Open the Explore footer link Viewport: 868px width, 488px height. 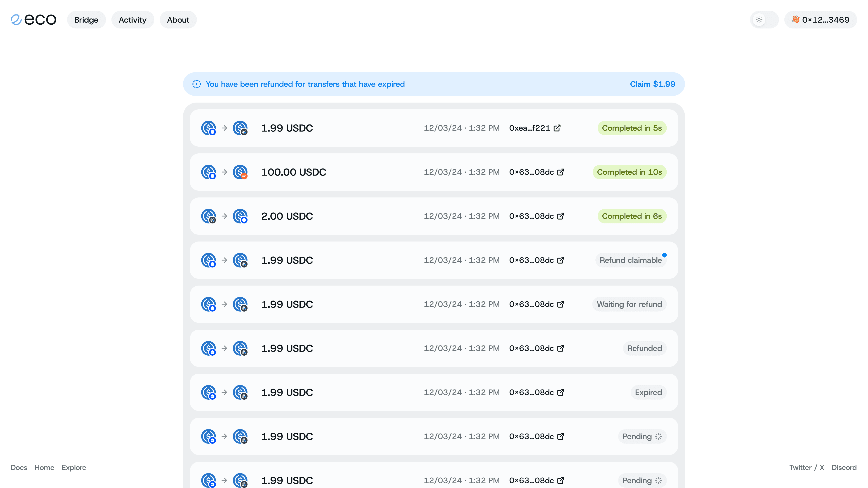click(x=74, y=467)
